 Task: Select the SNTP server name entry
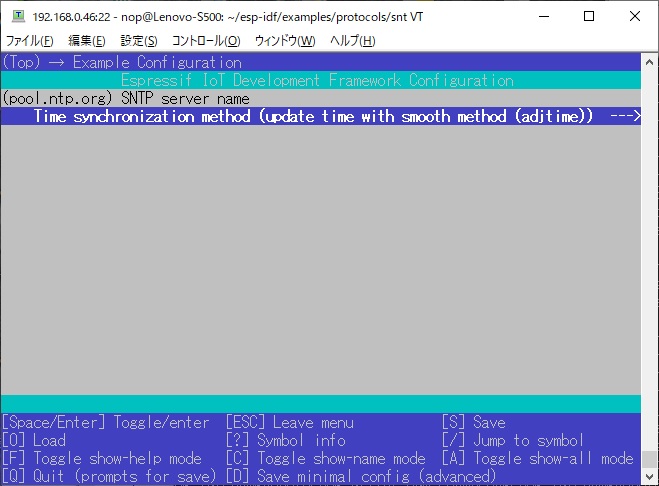click(321, 98)
